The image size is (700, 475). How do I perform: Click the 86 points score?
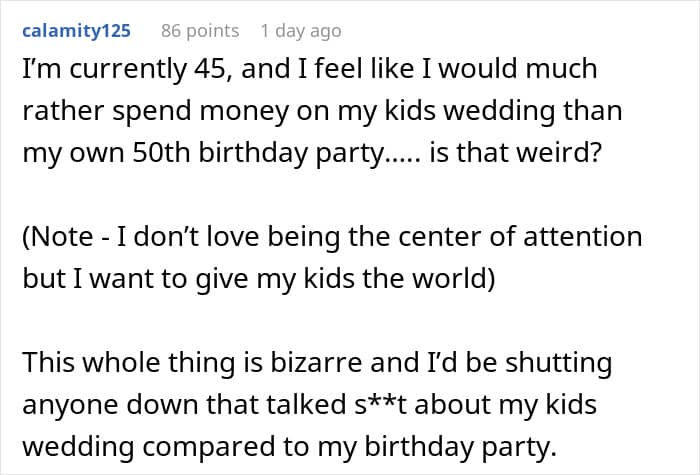(200, 31)
